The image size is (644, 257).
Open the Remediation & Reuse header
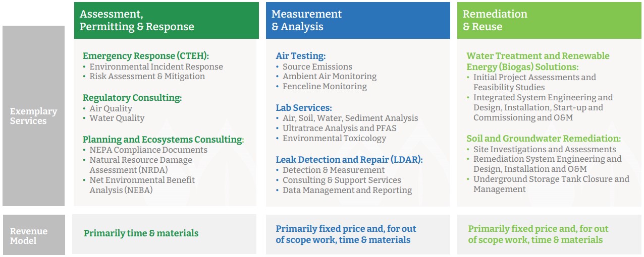[495, 21]
